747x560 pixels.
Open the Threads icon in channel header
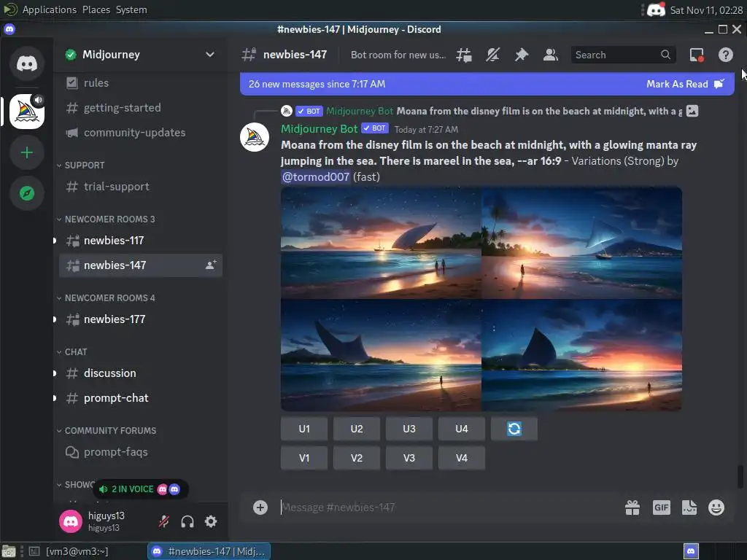[463, 55]
